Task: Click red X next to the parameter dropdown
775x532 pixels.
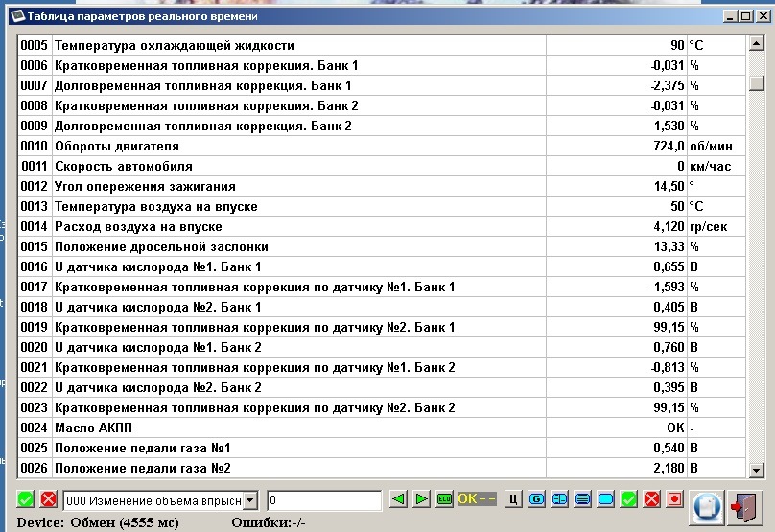Action: point(48,500)
